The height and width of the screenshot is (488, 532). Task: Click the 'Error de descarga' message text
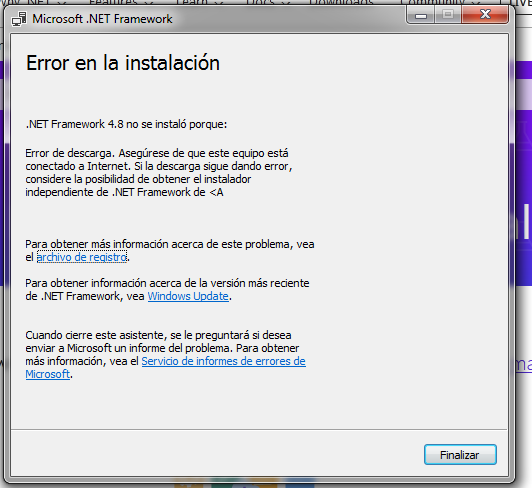[159, 173]
